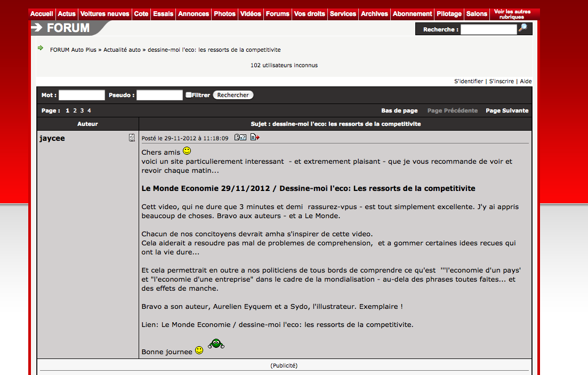Screen dimensions: 588x375
Task: Click the magnifier search icon beside Recherche
Action: [x=523, y=28]
